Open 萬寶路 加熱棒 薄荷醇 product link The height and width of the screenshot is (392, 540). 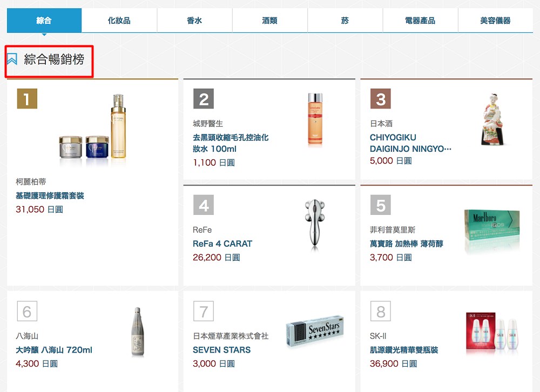[407, 244]
